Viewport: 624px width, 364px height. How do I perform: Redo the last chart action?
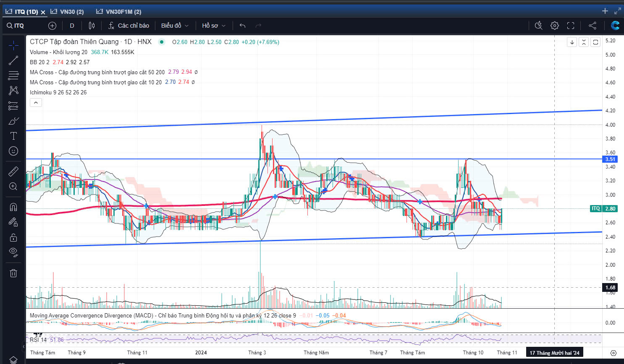pos(258,26)
